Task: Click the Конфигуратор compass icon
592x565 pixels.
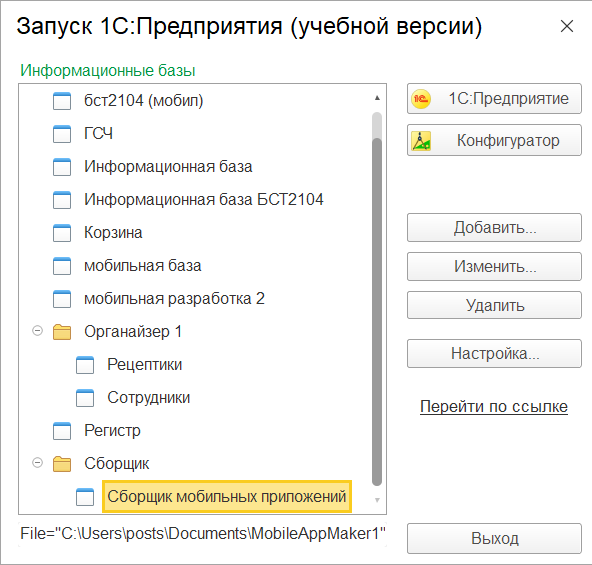Action: pyautogui.click(x=421, y=140)
